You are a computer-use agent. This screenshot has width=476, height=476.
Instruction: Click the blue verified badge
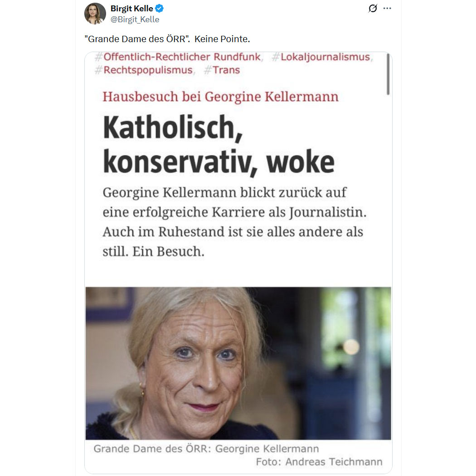160,9
